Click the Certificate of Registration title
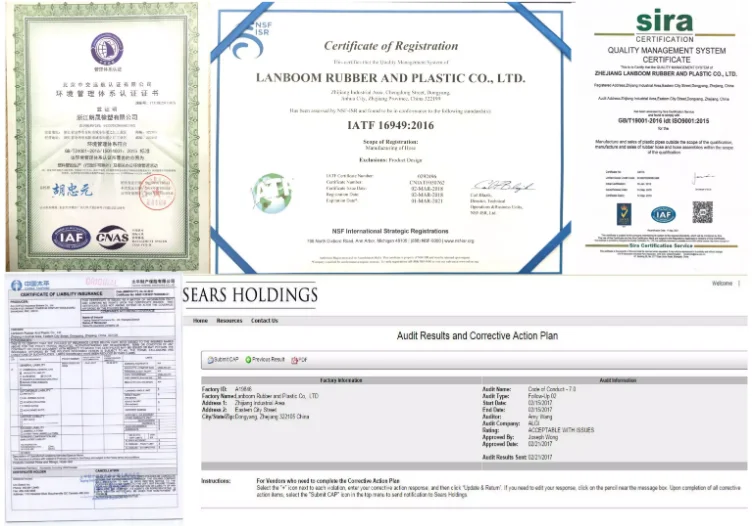Screen dimensions: 753x526 391,46
